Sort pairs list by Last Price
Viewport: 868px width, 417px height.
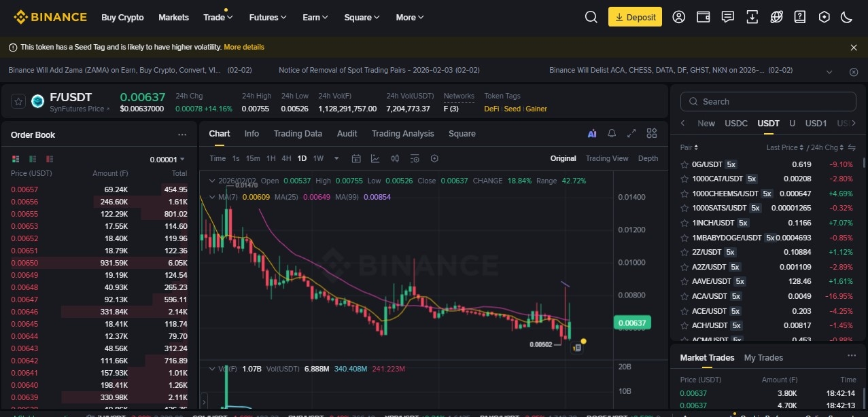784,147
